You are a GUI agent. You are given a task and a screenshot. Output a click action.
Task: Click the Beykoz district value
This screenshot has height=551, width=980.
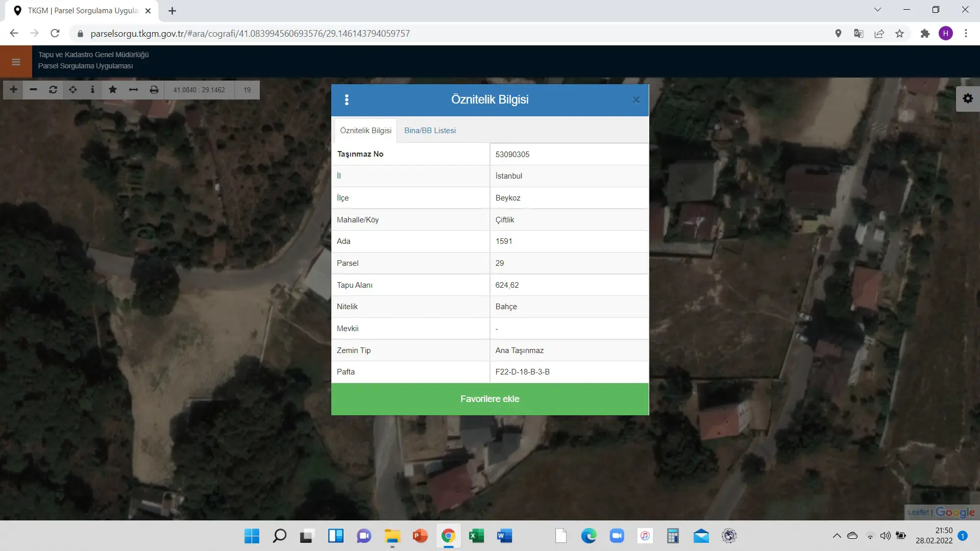(507, 198)
